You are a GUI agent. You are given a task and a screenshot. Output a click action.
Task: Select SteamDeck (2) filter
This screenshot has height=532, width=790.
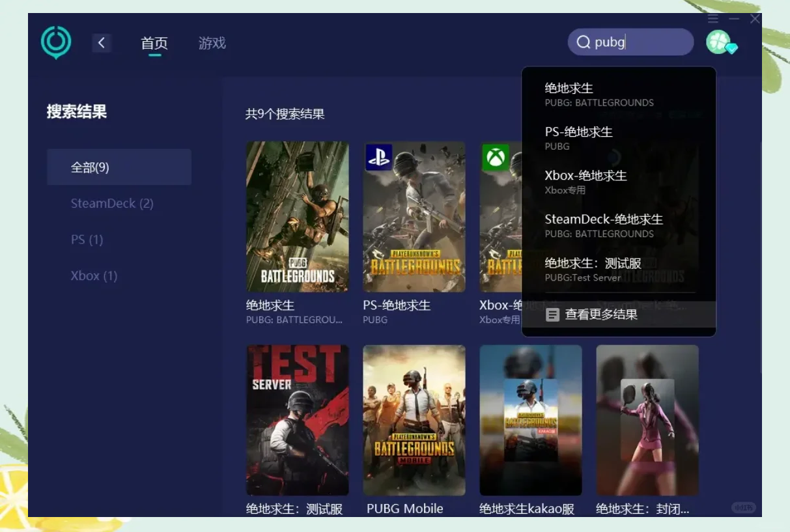[x=112, y=203]
